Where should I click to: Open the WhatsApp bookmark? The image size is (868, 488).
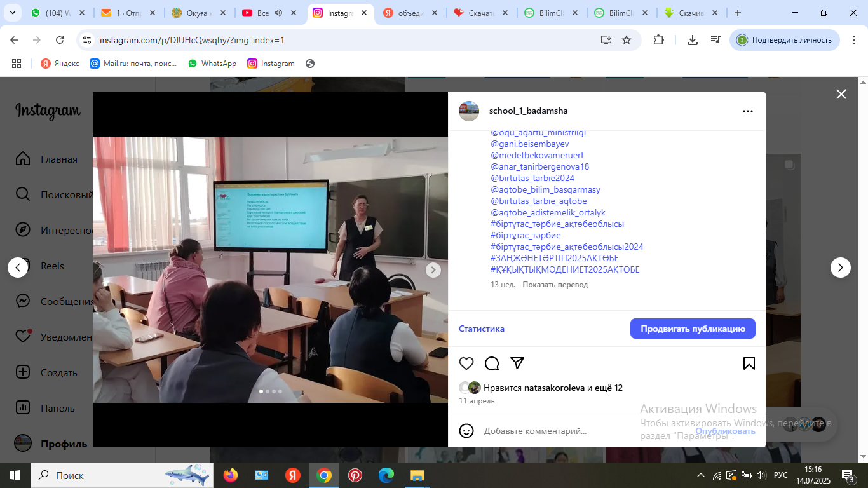point(212,64)
